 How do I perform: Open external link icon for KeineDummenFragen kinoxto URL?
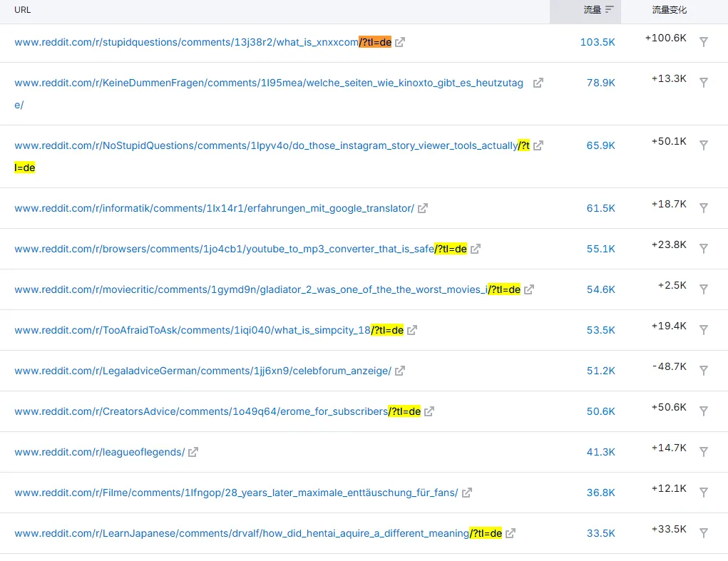(538, 83)
